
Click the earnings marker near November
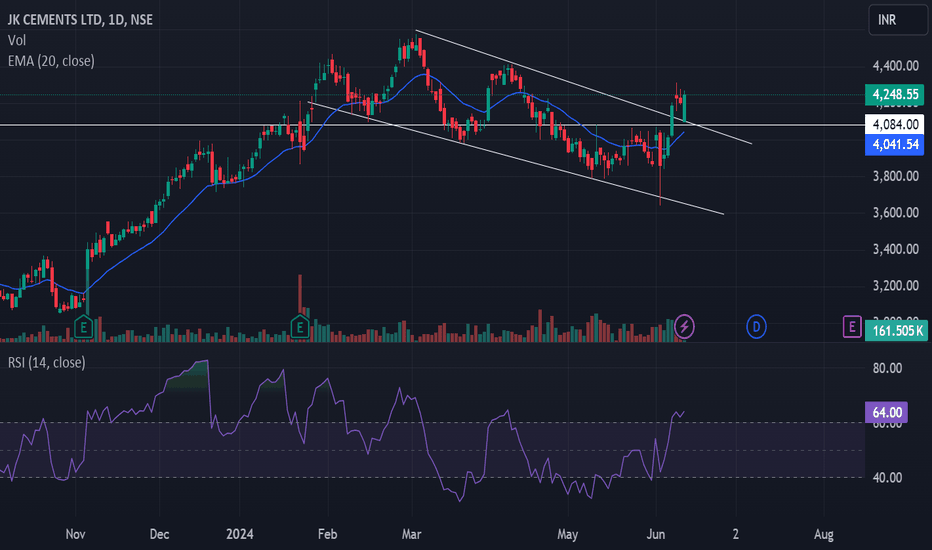click(84, 327)
